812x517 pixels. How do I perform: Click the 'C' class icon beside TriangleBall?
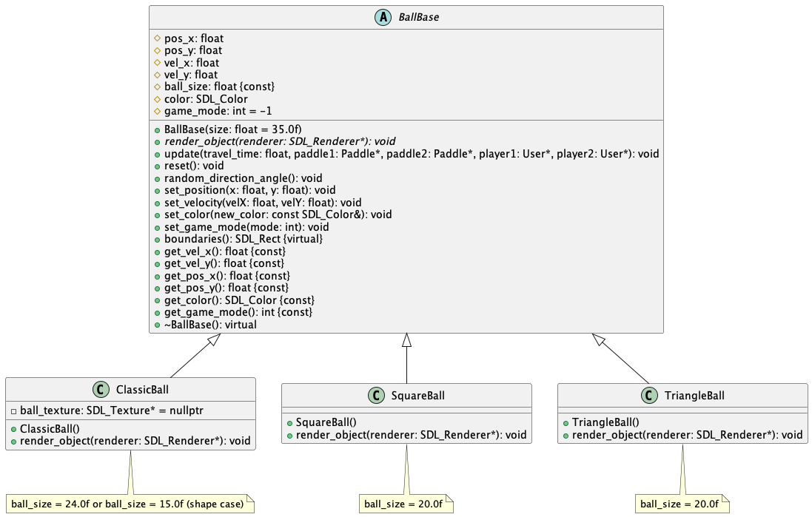click(649, 396)
